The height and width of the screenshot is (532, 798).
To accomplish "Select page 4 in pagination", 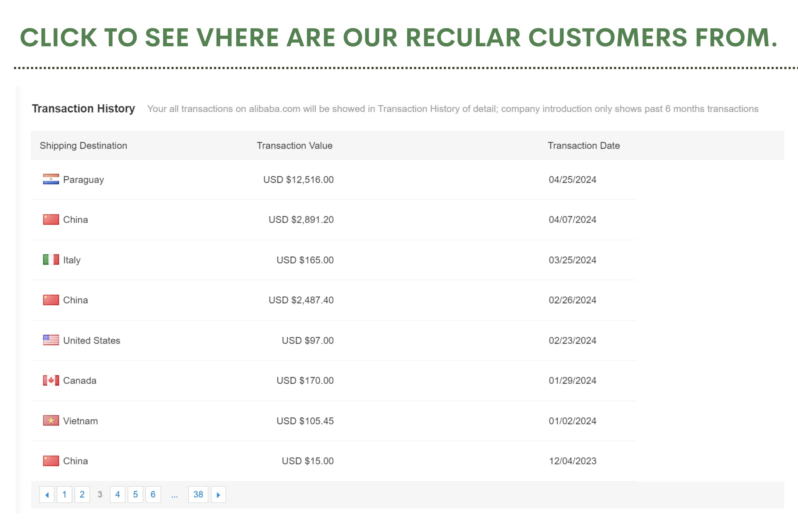I will click(x=117, y=495).
